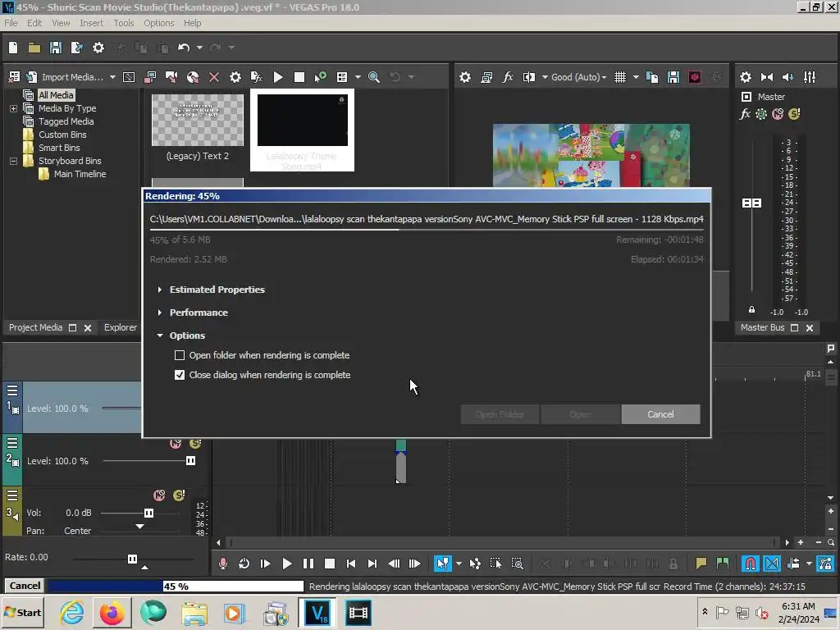Collapse the Options section
The image size is (840, 630).
coord(160,336)
